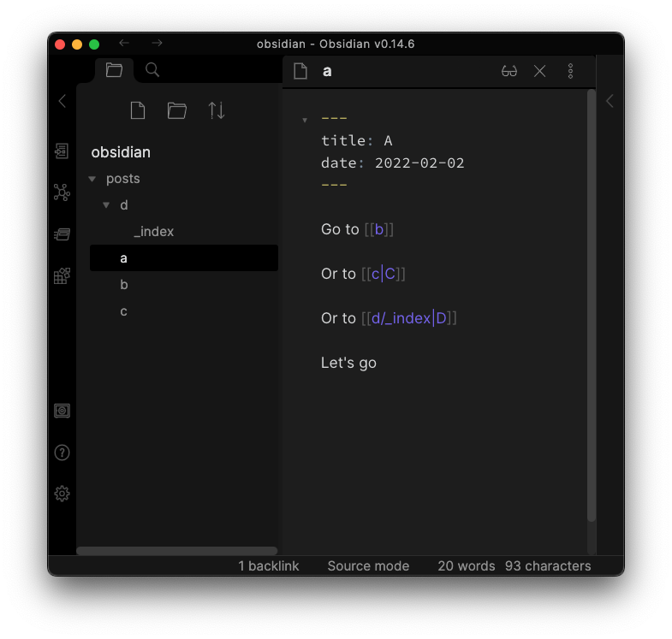Open graph view from the ribbon
The height and width of the screenshot is (639, 672).
(x=62, y=192)
